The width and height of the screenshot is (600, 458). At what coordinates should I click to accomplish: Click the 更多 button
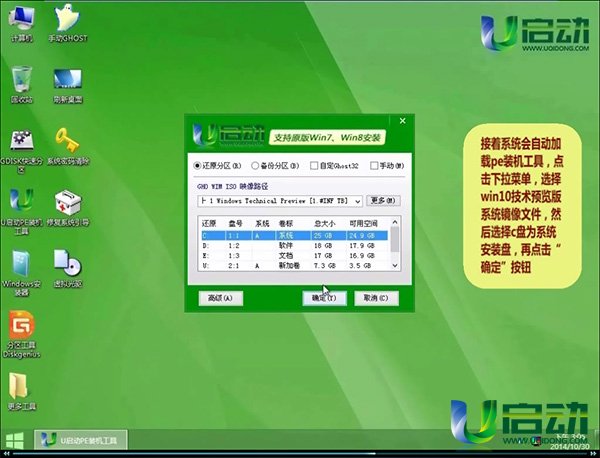pos(383,200)
